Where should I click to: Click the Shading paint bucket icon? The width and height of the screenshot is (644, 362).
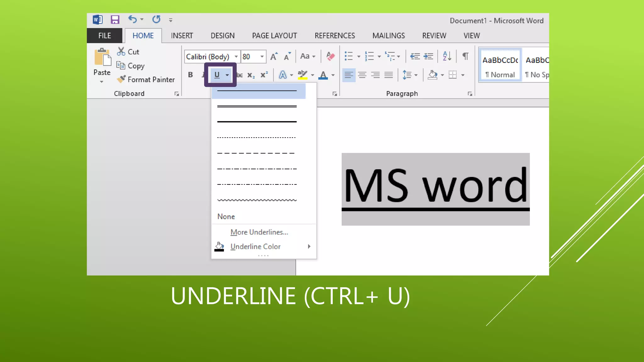pos(433,75)
